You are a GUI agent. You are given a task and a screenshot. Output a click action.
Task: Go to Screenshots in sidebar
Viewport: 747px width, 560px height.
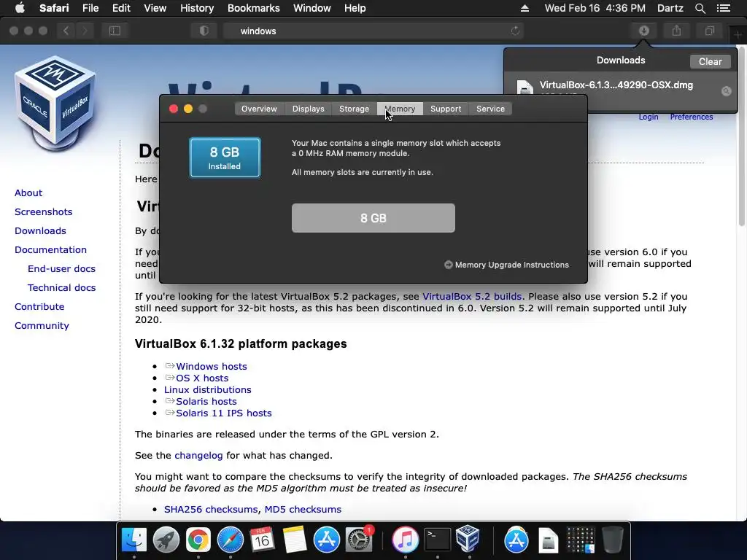(43, 212)
